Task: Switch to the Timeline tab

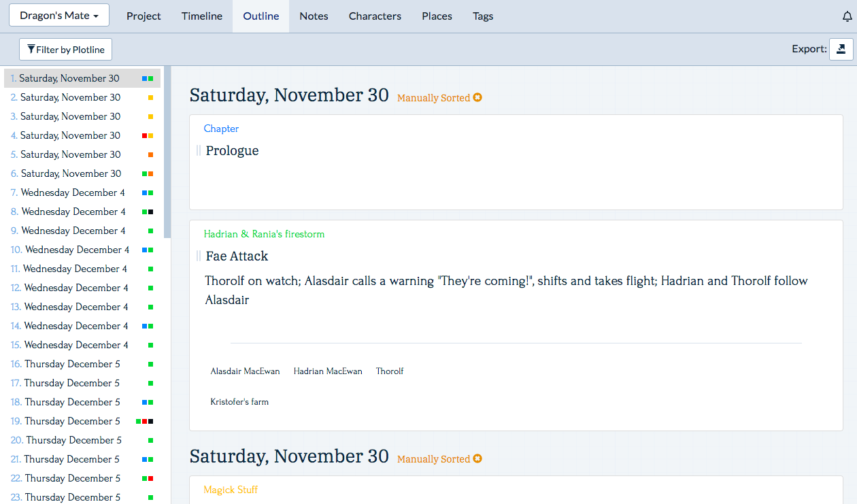Action: pyautogui.click(x=202, y=16)
